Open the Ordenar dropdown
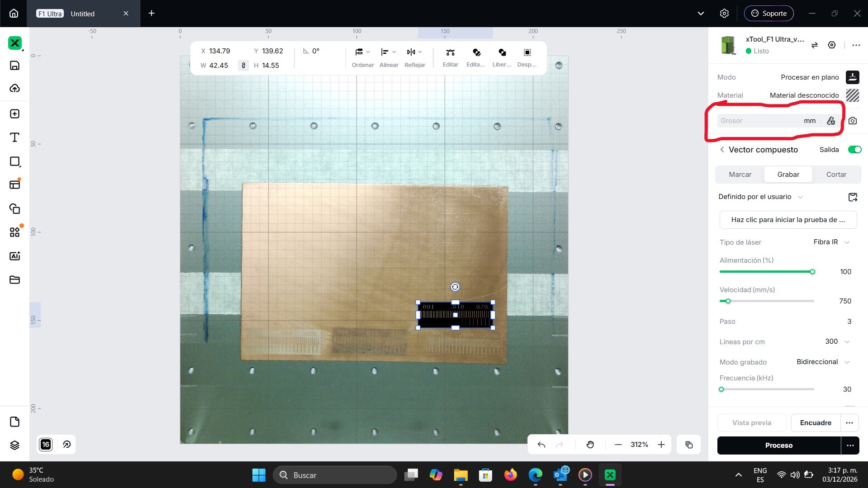Viewport: 868px width, 488px height. pos(363,57)
